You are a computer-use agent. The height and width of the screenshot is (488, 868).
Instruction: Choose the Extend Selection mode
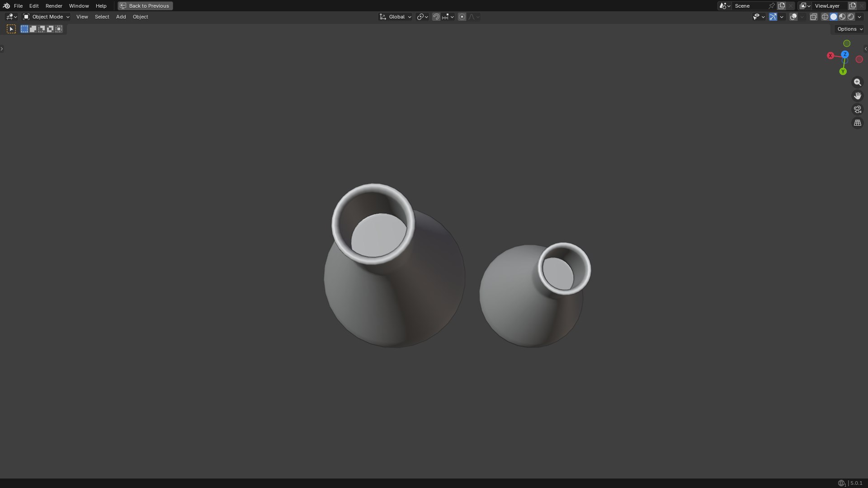pyautogui.click(x=33, y=29)
